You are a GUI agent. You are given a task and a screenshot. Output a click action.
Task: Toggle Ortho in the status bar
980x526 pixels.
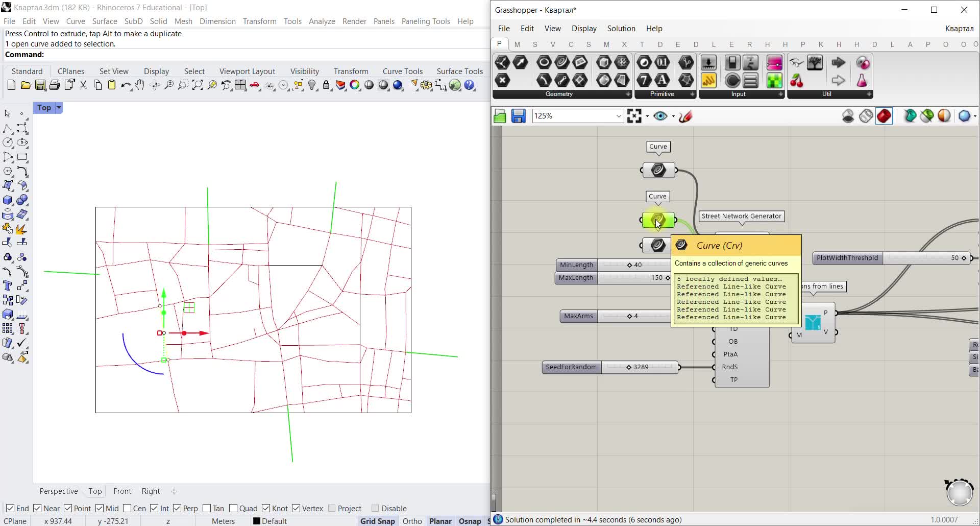click(x=412, y=521)
